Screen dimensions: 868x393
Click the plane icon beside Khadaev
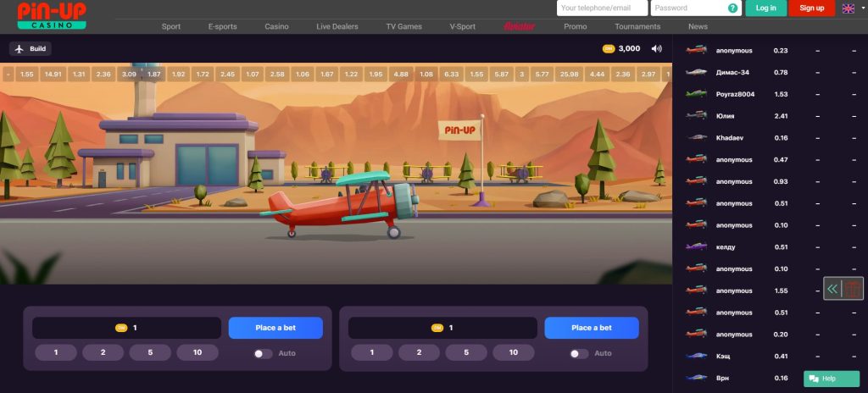[697, 138]
